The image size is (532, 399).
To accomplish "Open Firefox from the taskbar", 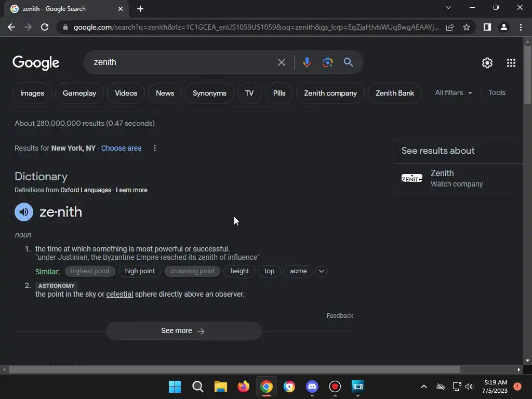I will pyautogui.click(x=243, y=387).
